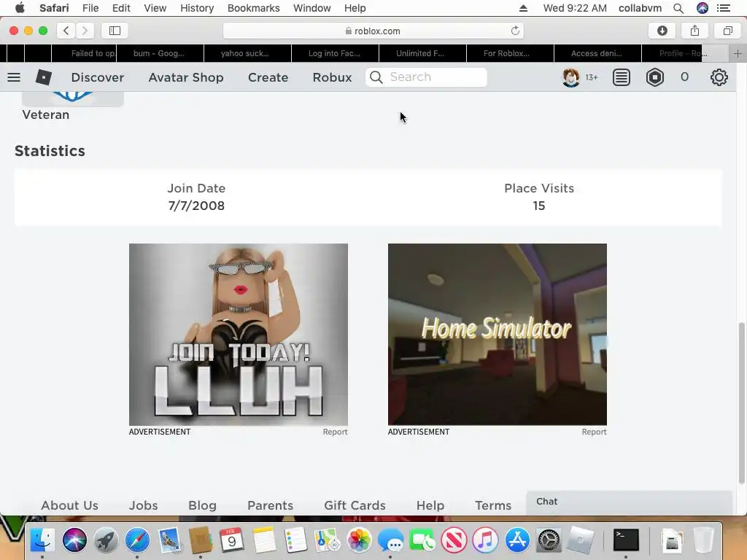Switch to the 'Access deni...' tab

pyautogui.click(x=598, y=53)
